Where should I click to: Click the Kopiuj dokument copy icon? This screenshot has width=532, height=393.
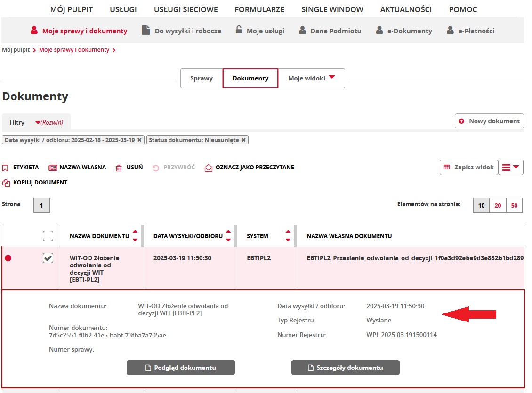(6, 182)
